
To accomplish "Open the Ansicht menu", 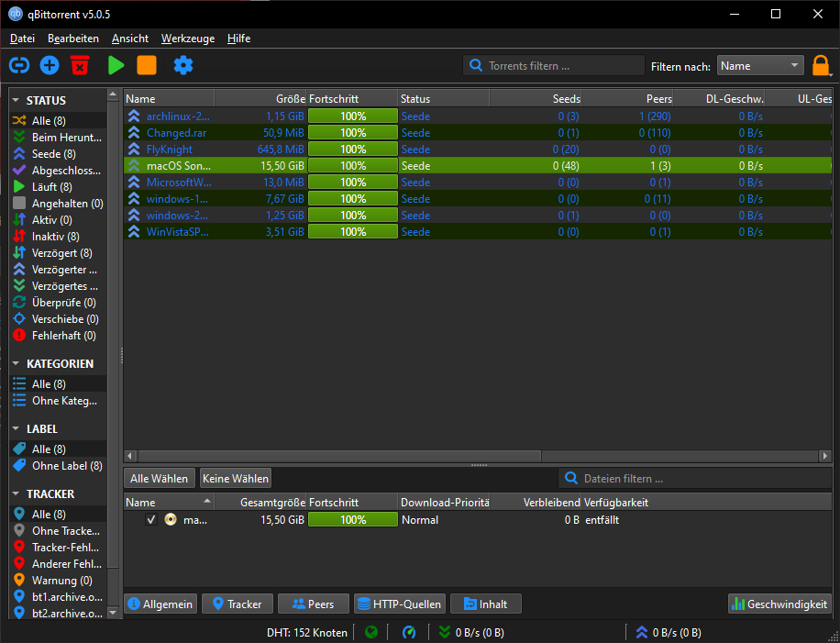I will pyautogui.click(x=130, y=39).
